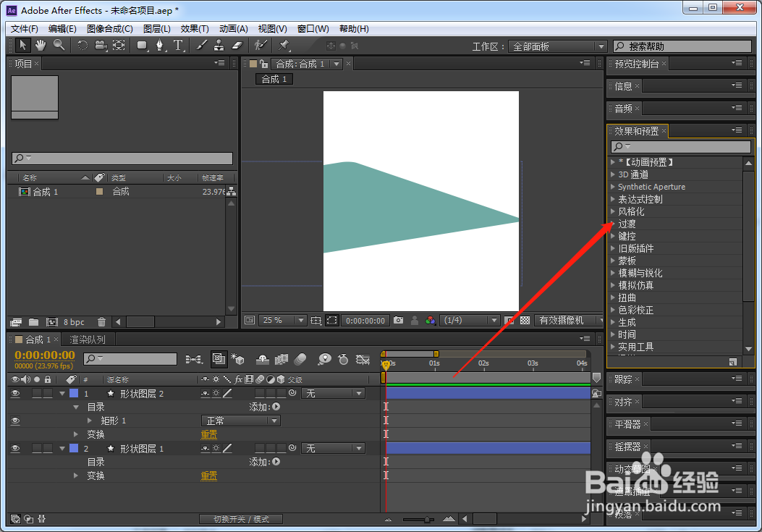Click 添加 button under 形状图层 2
Image resolution: width=762 pixels, height=532 pixels.
[276, 407]
